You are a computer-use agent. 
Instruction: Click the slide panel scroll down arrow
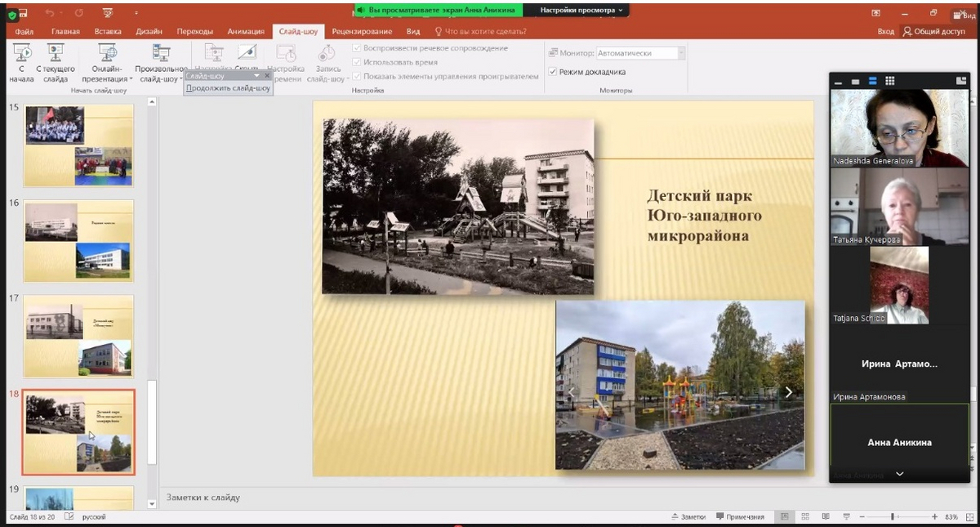point(151,503)
